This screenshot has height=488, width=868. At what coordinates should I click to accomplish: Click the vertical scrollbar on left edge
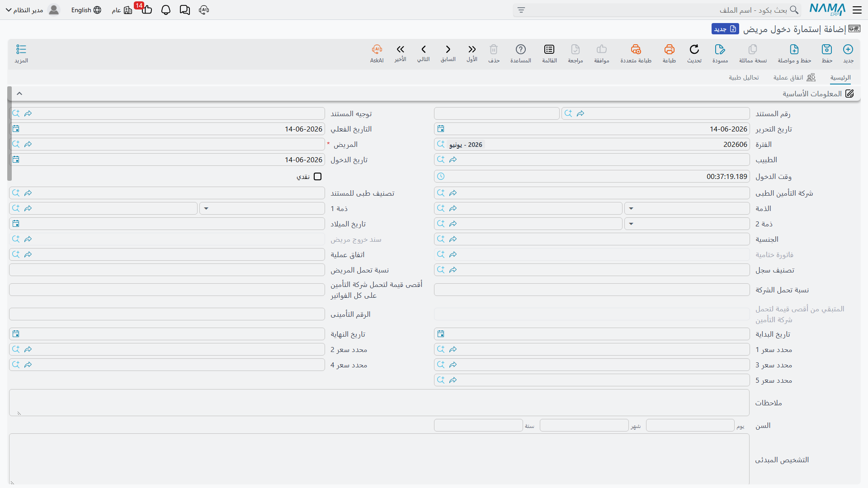[9, 133]
